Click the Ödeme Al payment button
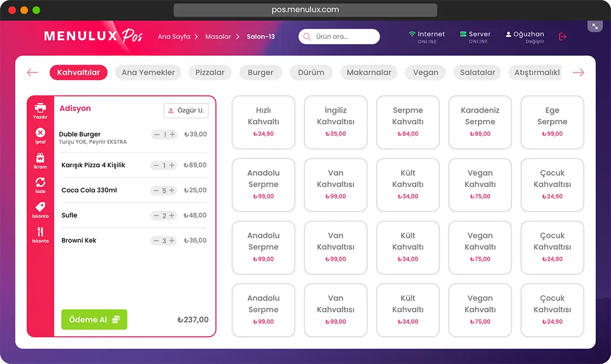 (94, 319)
